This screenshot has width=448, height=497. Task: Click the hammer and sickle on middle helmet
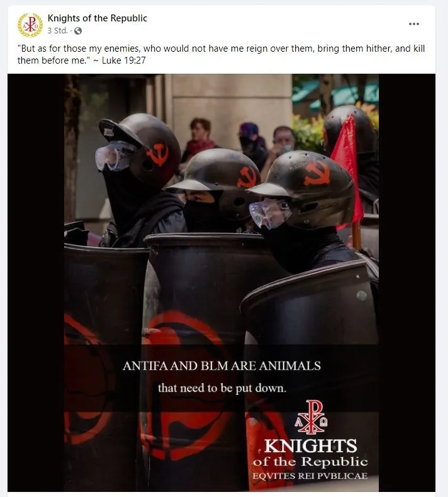point(247,177)
